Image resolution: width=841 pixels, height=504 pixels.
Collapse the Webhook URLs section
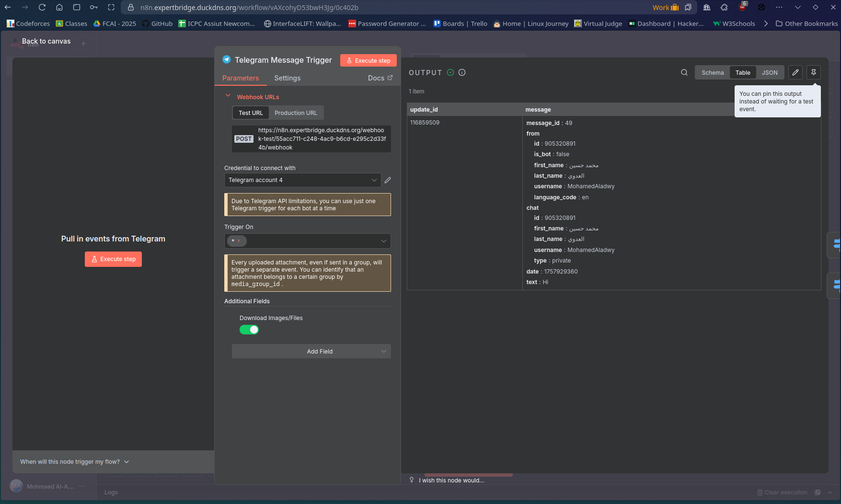click(x=228, y=96)
